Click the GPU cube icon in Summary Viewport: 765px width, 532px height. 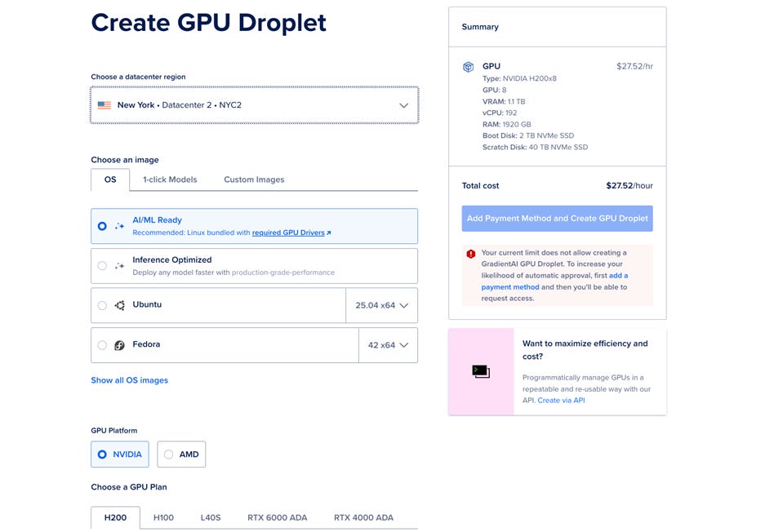[x=469, y=67]
